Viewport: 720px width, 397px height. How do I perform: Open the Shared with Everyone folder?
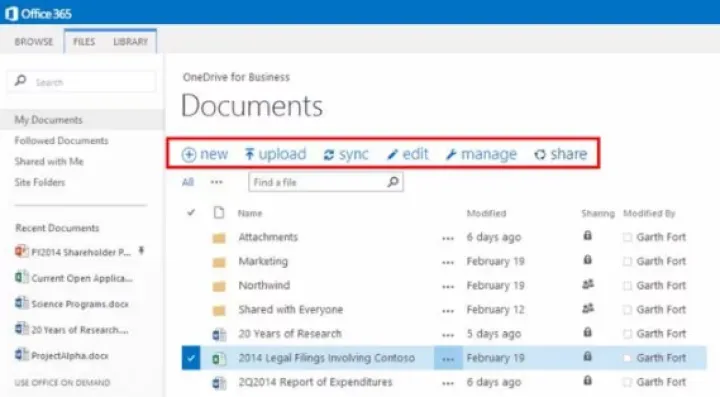coord(291,309)
